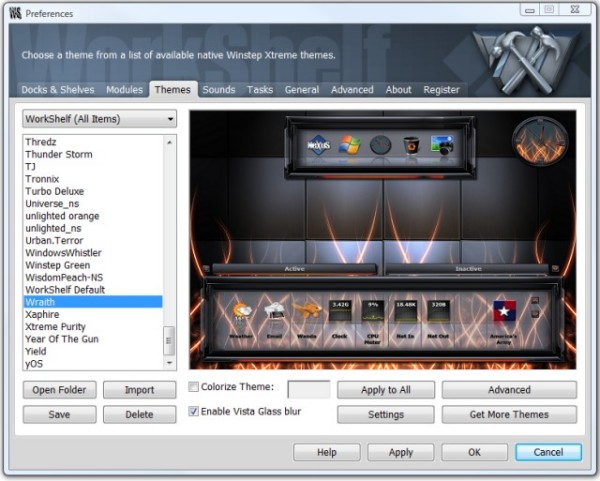600x481 pixels.
Task: Pick a color in the Colorize Theme swatch
Action: pyautogui.click(x=309, y=390)
